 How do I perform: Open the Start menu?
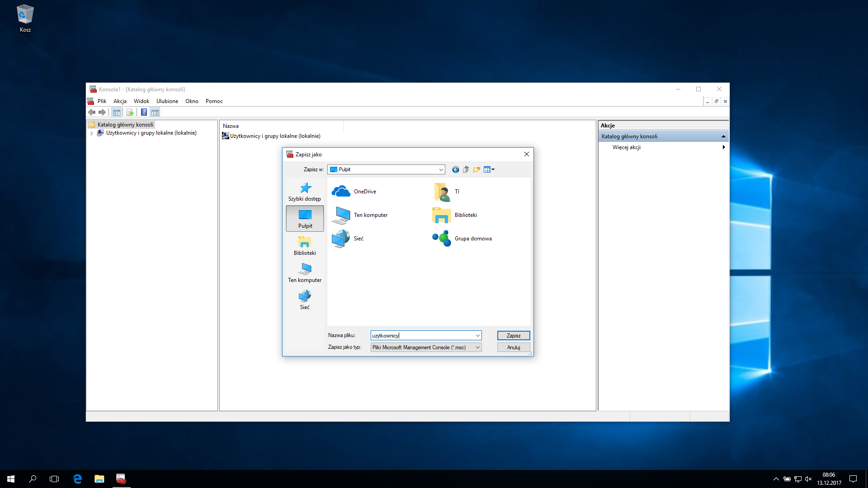tap(11, 479)
